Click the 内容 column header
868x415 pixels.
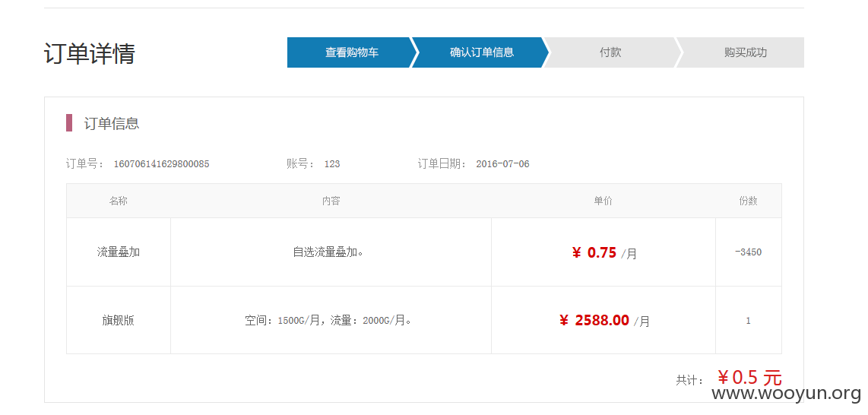tap(331, 201)
